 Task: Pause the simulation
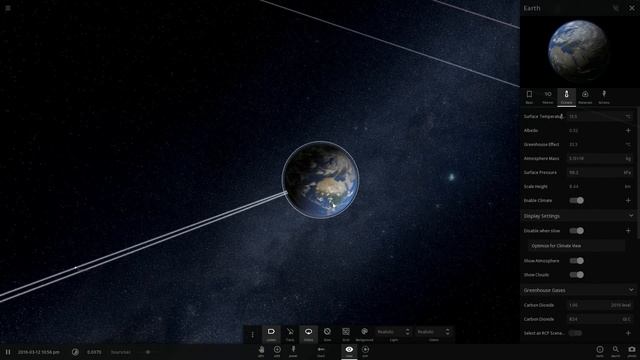[8, 352]
